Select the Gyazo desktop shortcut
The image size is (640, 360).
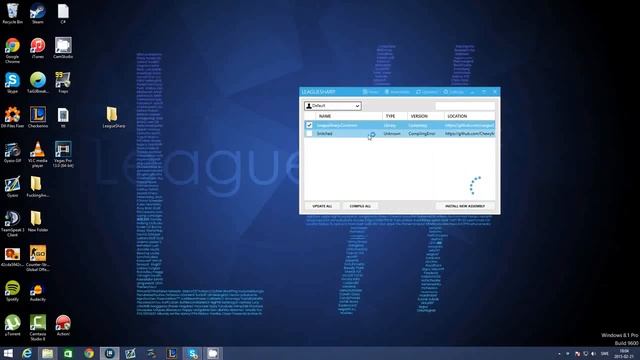(x=12, y=187)
